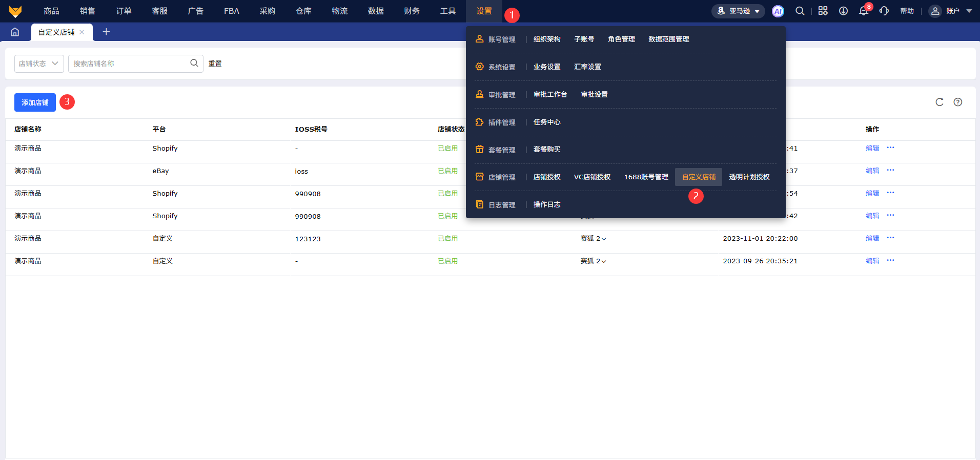Select 自定义店铺 in settings menu
The image size is (980, 460).
coord(699,177)
